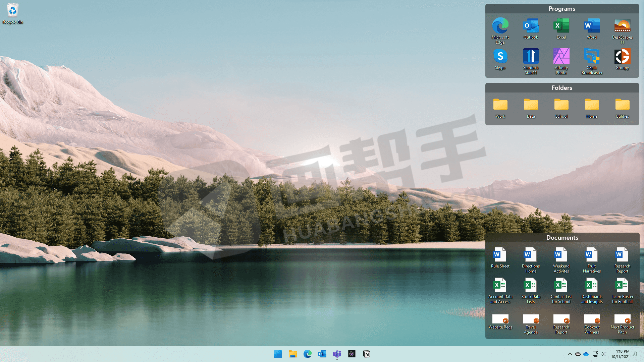Select Dashboards and Insights spreadsheet
The height and width of the screenshot is (362, 644).
(x=592, y=291)
